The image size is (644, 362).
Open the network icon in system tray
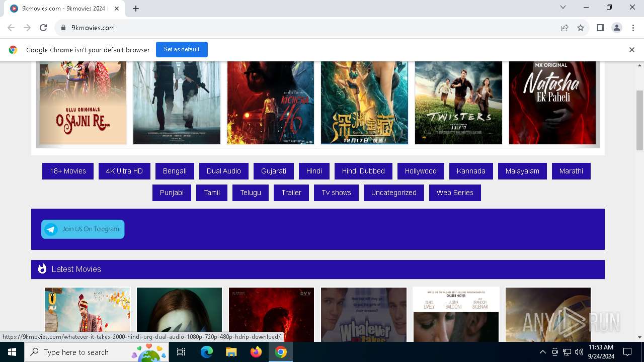tap(567, 352)
